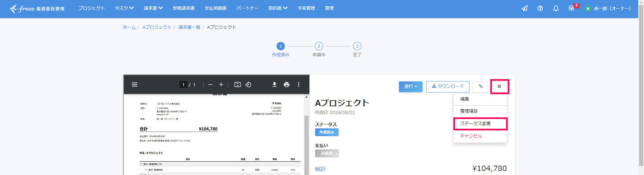Click the freee logo in header
The width and height of the screenshot is (644, 175).
37,8
